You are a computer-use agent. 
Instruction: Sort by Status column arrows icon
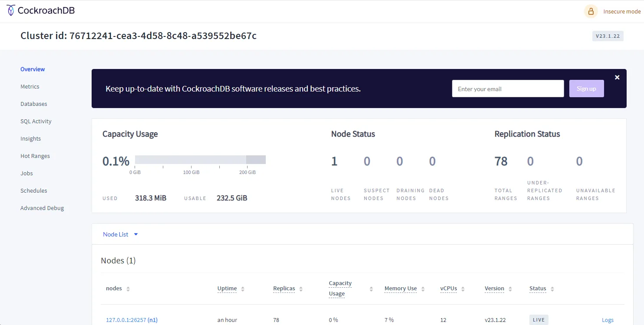[552, 289]
